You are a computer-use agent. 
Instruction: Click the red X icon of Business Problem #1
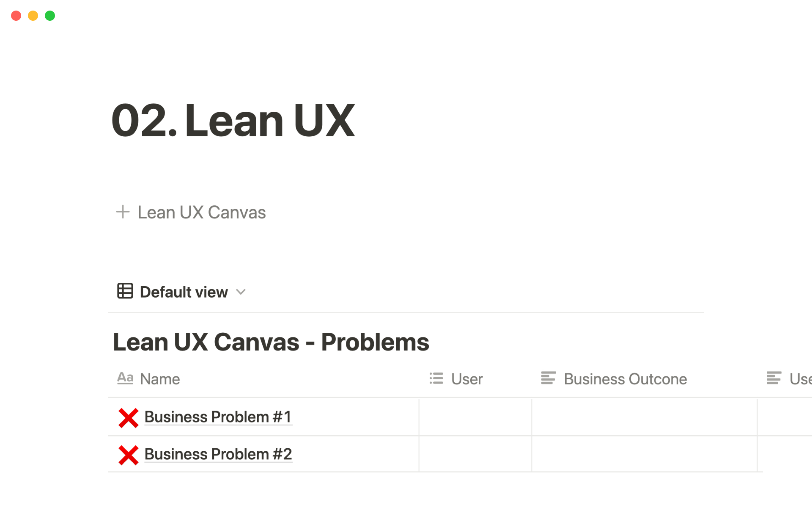(129, 418)
